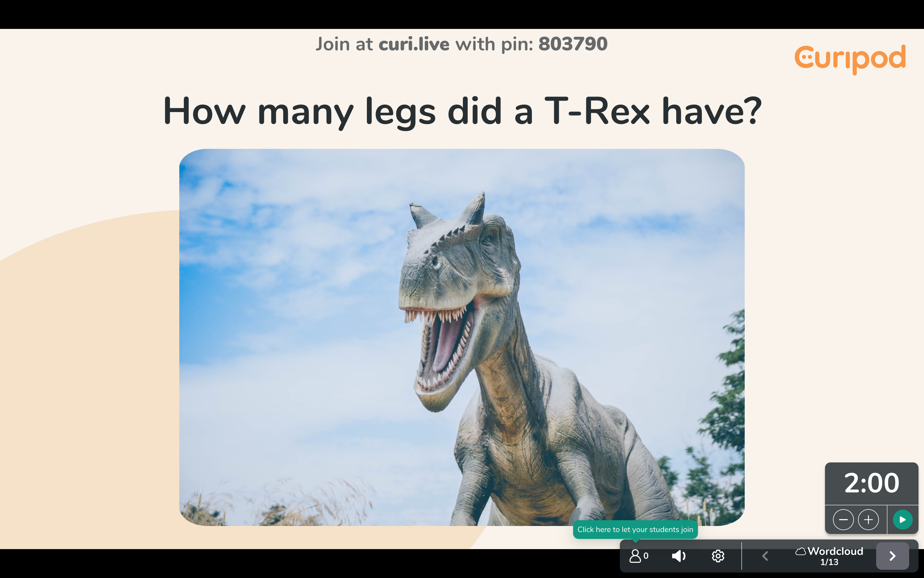
Task: Open settings via the gear icon
Action: click(x=718, y=556)
